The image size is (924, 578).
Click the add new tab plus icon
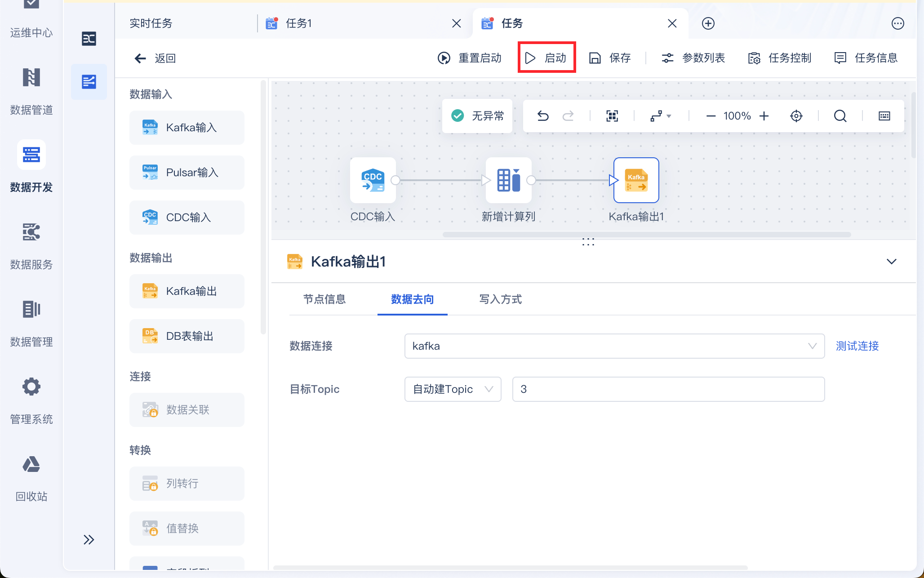click(708, 23)
